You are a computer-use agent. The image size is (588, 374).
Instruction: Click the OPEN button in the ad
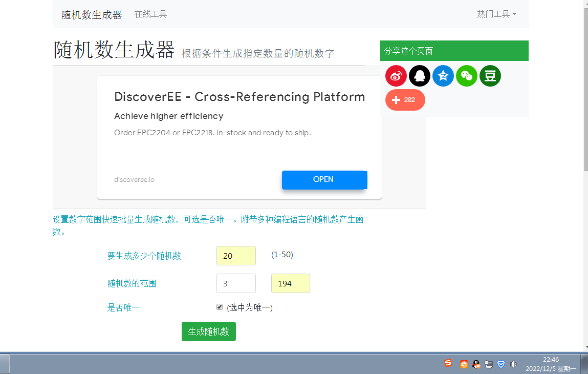pyautogui.click(x=324, y=179)
